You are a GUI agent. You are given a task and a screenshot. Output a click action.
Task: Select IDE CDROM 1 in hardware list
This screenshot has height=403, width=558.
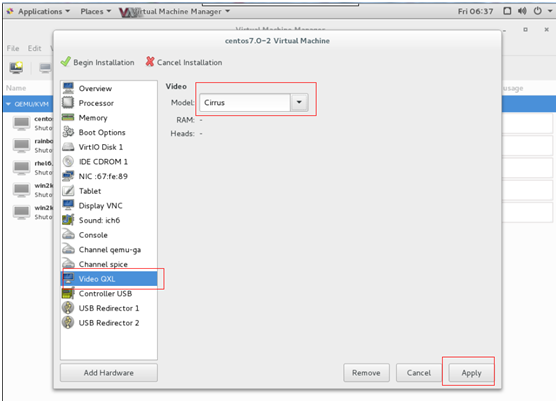pyautogui.click(x=109, y=161)
